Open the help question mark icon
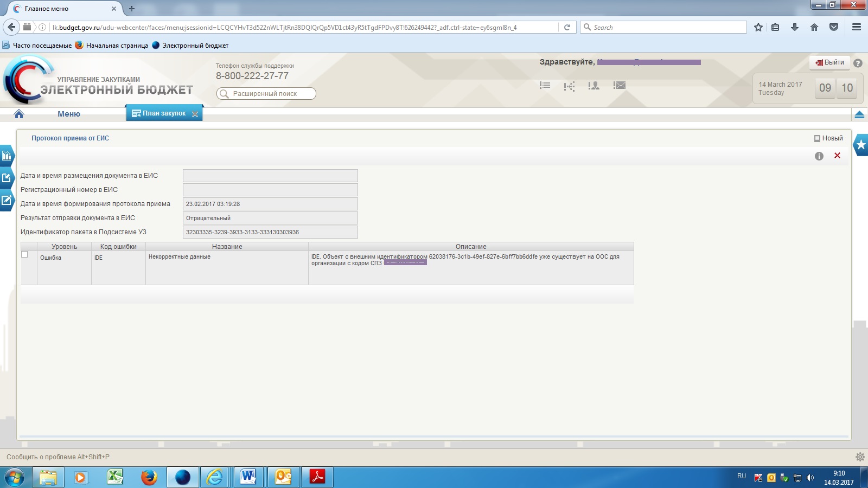Image resolution: width=868 pixels, height=488 pixels. point(858,63)
